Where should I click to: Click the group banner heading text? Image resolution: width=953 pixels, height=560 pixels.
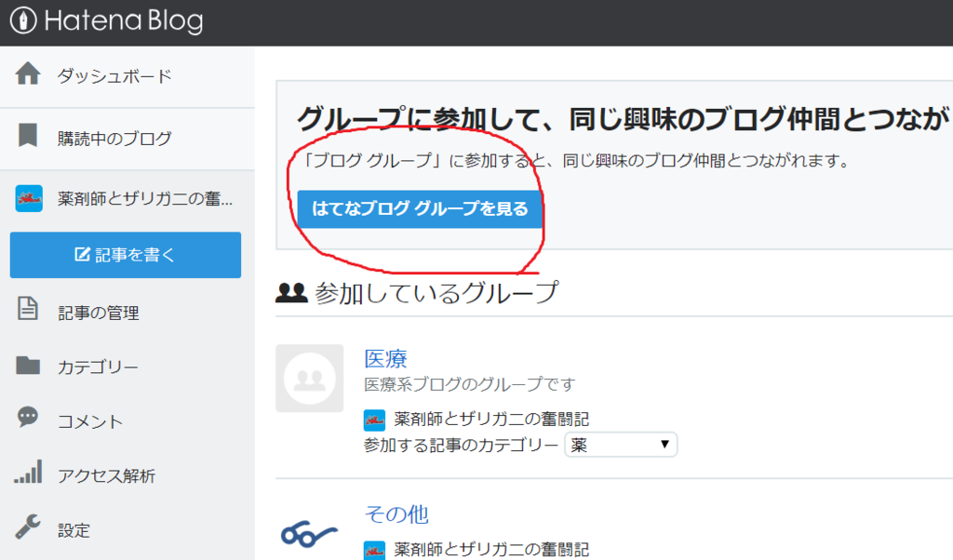[624, 118]
